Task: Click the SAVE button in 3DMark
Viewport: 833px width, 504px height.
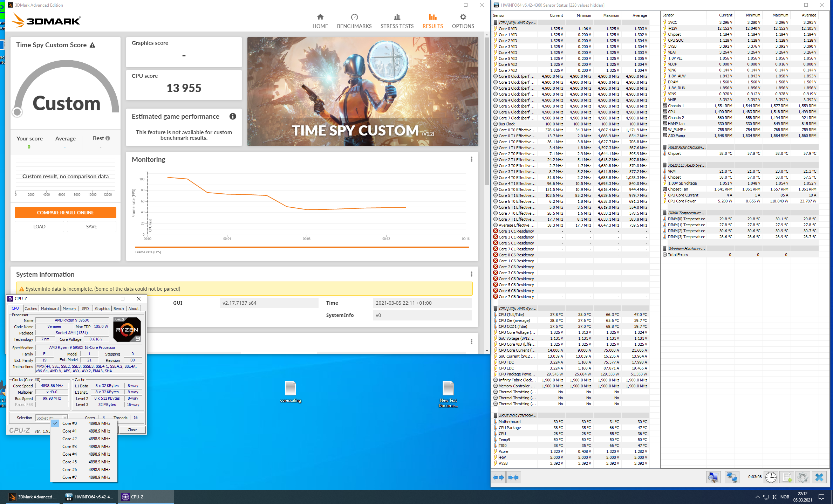Action: pyautogui.click(x=91, y=227)
